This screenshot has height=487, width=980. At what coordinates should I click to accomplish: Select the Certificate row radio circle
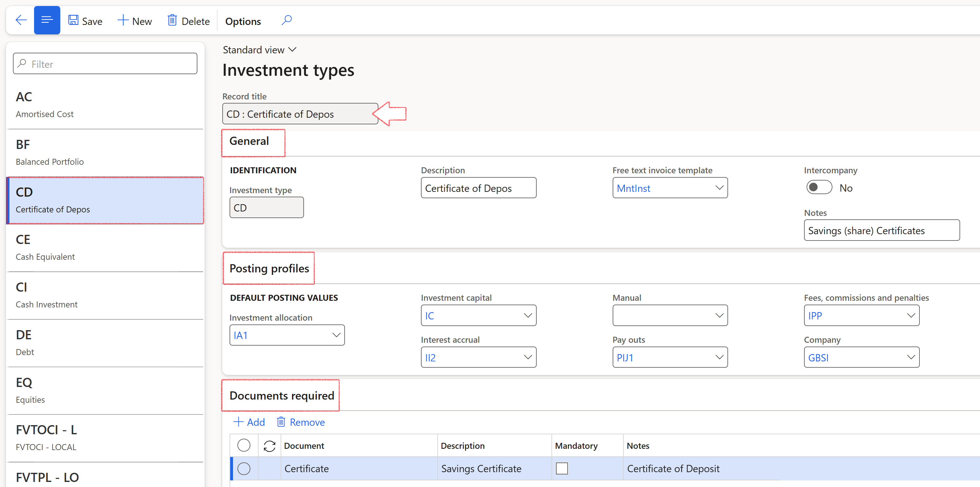click(244, 468)
